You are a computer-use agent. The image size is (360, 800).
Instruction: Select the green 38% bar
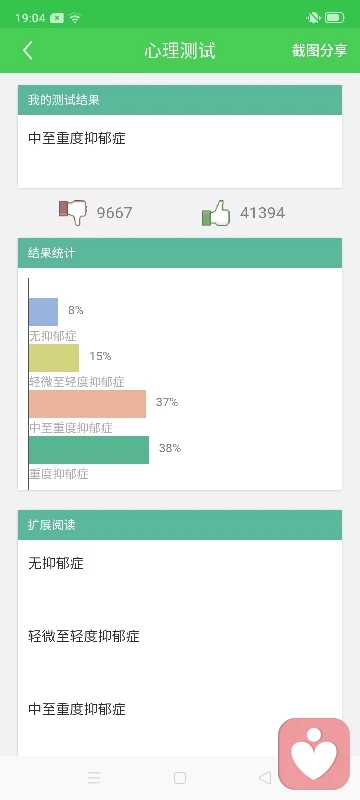pyautogui.click(x=89, y=450)
